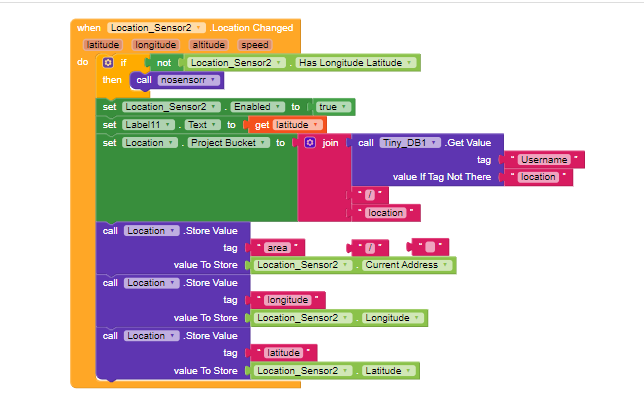
Task: Expand the nosensorr procedure dropdown
Action: (x=189, y=80)
